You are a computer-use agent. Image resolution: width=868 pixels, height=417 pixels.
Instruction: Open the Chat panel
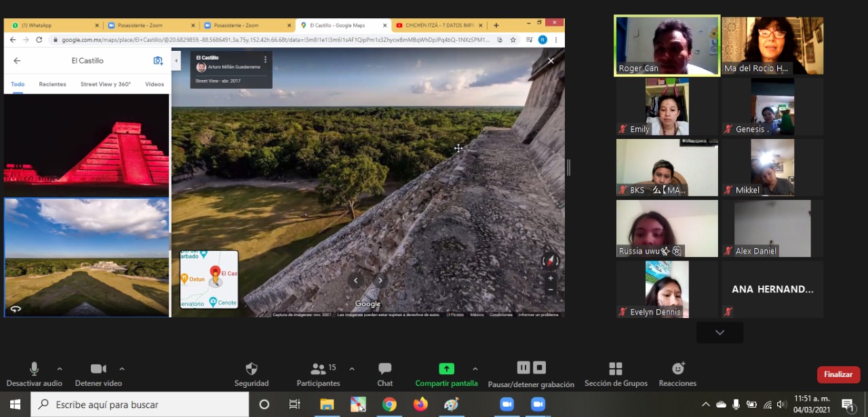point(384,369)
